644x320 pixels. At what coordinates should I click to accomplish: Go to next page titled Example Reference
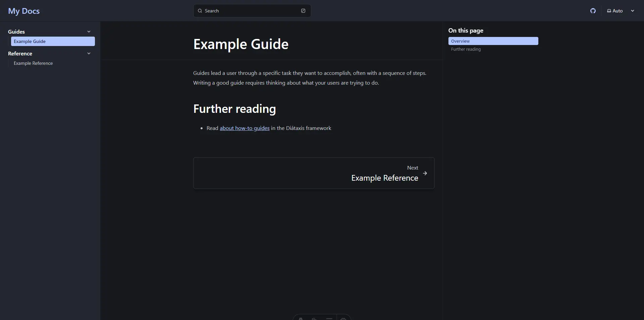(384, 178)
